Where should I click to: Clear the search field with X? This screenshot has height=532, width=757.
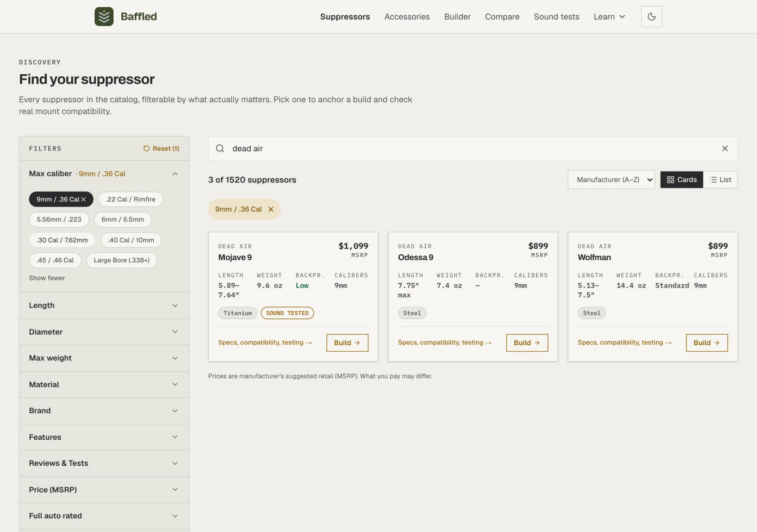click(x=725, y=148)
